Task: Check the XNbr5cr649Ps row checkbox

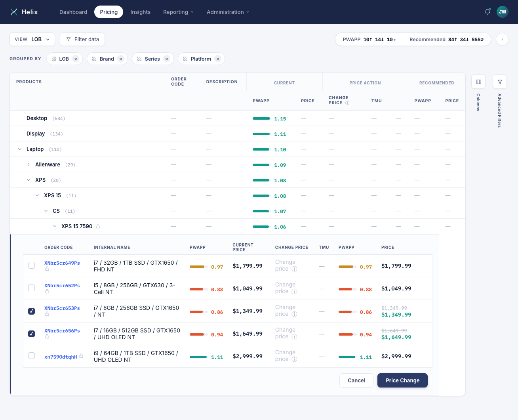Action: [32, 265]
